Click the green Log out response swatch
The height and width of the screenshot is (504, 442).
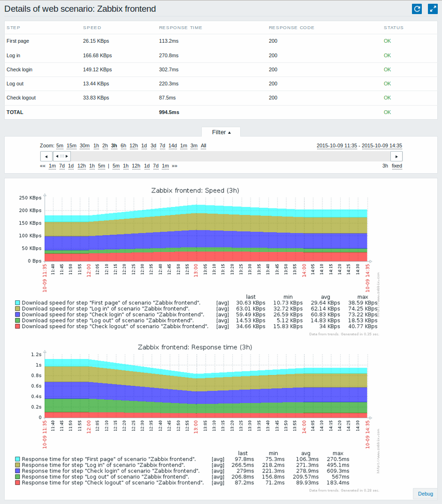(x=17, y=477)
